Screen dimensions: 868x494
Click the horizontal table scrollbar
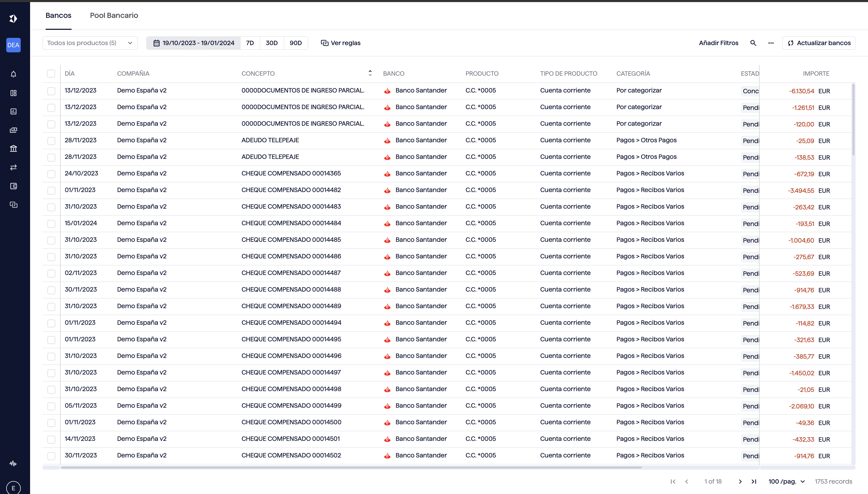point(351,468)
